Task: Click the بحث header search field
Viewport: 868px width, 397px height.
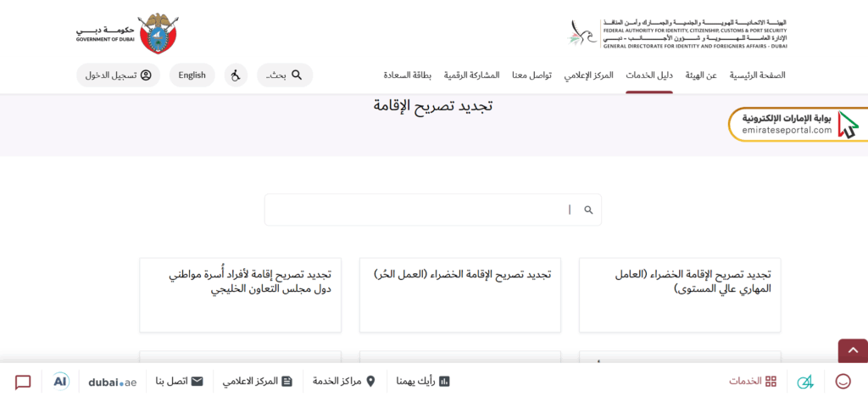Action: coord(285,75)
